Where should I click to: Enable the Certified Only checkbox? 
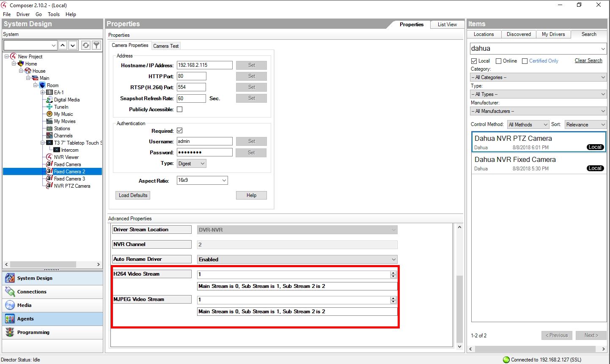coord(525,61)
